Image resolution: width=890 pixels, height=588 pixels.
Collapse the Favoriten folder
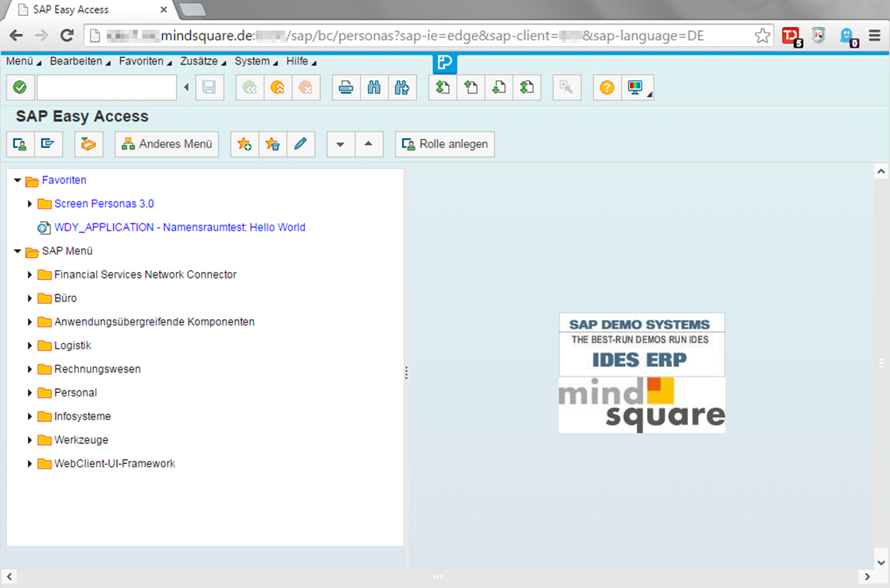[18, 180]
